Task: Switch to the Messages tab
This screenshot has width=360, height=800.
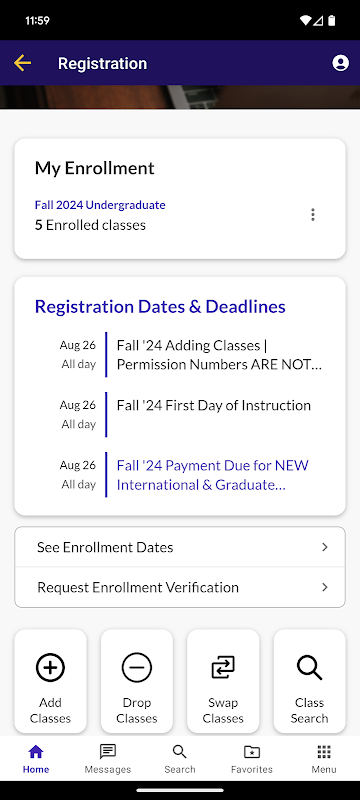Action: click(108, 759)
